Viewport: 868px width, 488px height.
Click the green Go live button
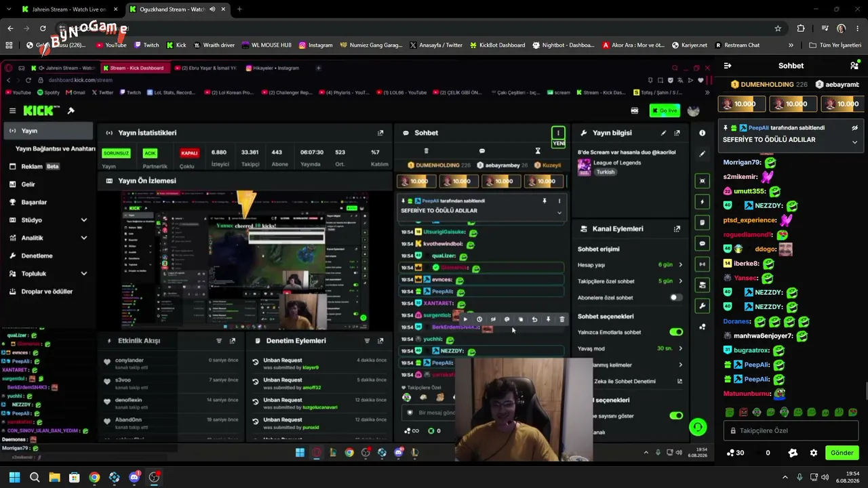tap(665, 110)
